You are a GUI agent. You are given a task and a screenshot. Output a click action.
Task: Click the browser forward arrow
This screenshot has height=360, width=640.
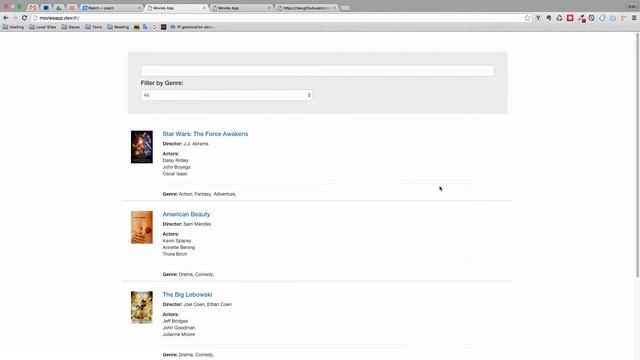[x=15, y=18]
